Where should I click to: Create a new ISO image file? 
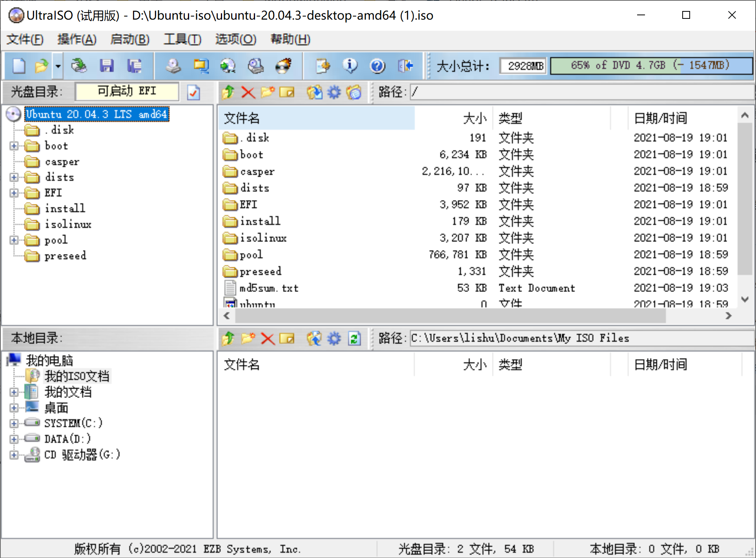coord(18,66)
